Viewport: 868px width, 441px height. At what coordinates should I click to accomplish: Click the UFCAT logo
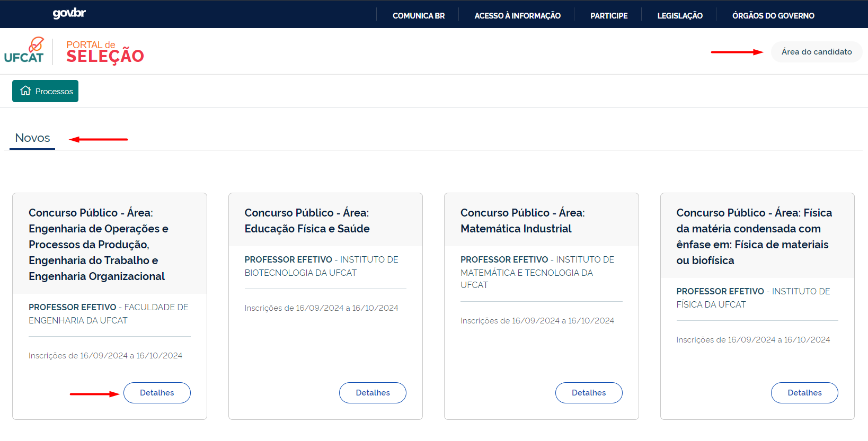coord(24,50)
